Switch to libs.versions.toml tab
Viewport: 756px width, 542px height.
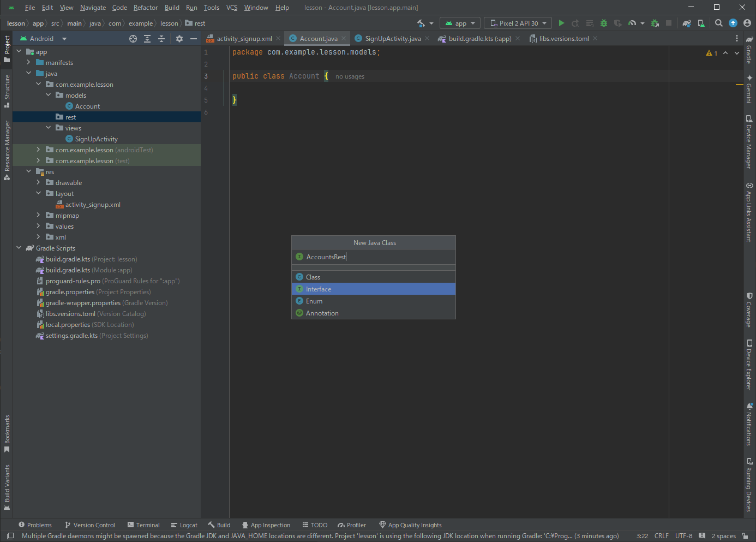[563, 39]
